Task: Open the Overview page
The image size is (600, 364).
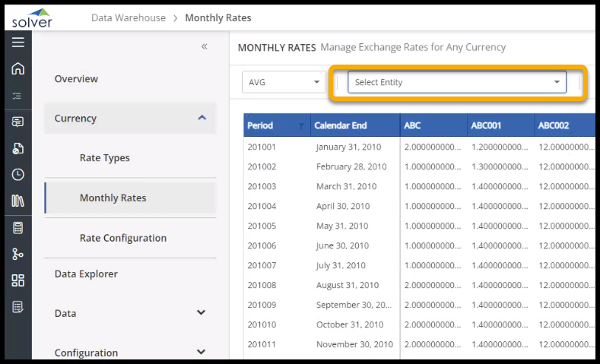Action: point(76,79)
